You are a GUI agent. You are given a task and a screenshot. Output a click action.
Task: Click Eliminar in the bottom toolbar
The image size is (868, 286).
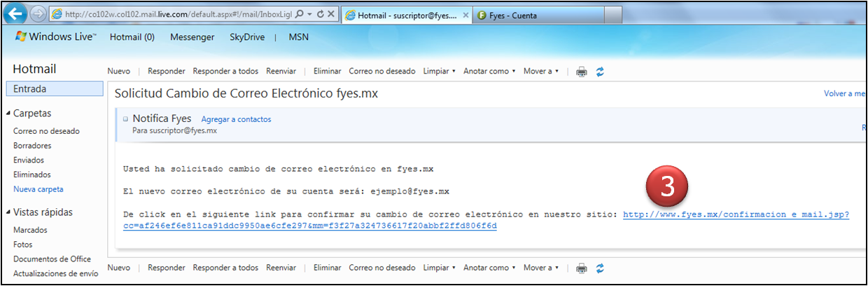pos(327,267)
